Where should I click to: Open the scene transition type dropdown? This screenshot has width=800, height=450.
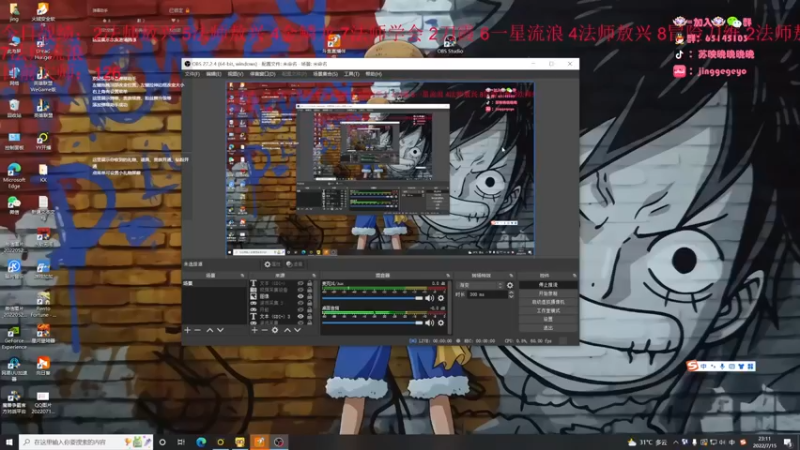tap(480, 285)
